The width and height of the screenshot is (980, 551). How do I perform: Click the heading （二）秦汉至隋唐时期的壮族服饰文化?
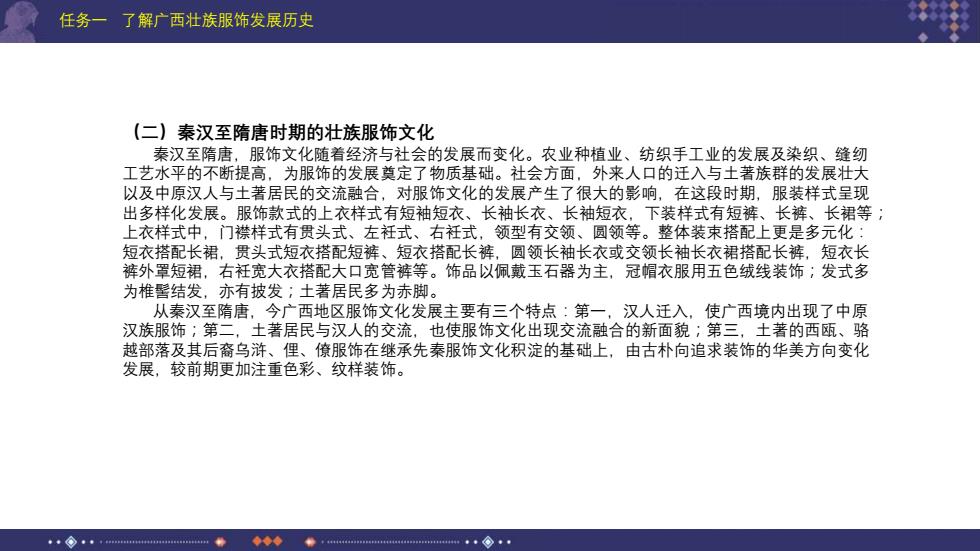(281, 132)
